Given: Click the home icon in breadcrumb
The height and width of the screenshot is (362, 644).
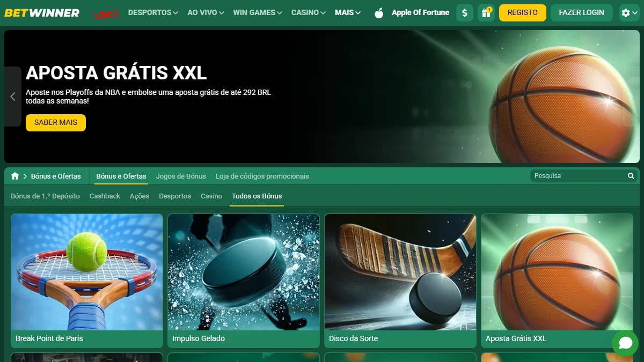Looking at the screenshot, I should coord(15,176).
